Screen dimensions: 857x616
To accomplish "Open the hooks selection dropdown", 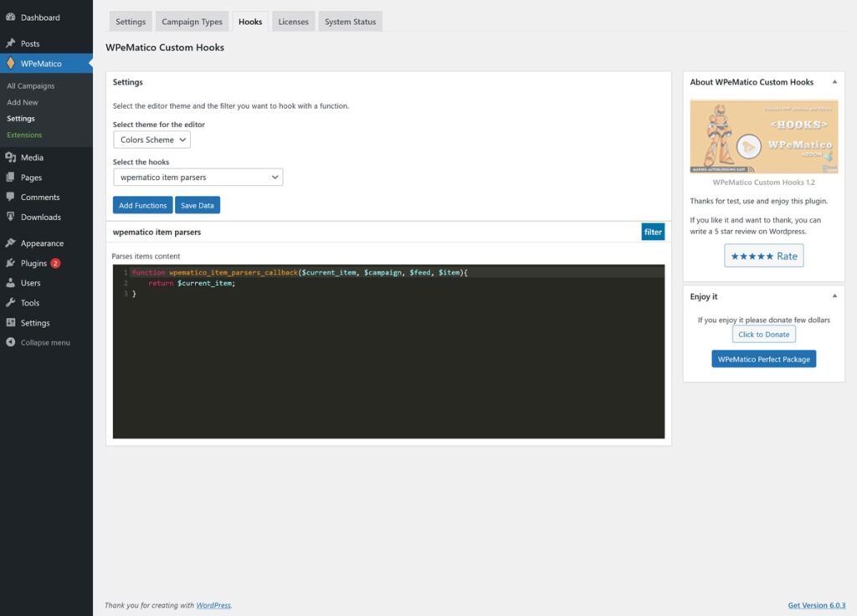I will click(x=198, y=177).
